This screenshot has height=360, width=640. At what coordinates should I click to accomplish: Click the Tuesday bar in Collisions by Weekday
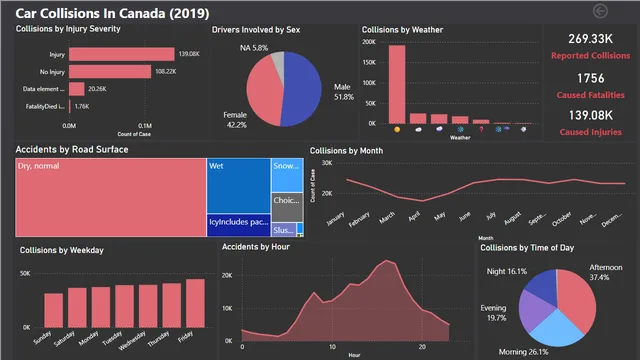[x=124, y=307]
